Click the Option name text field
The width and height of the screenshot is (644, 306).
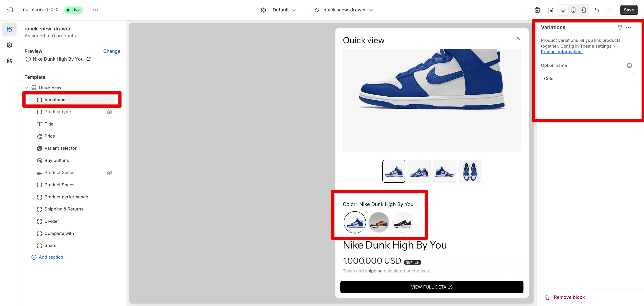(x=587, y=79)
